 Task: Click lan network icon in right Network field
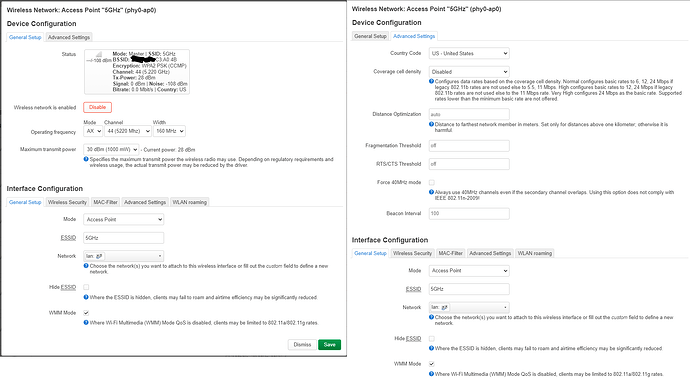coord(444,307)
